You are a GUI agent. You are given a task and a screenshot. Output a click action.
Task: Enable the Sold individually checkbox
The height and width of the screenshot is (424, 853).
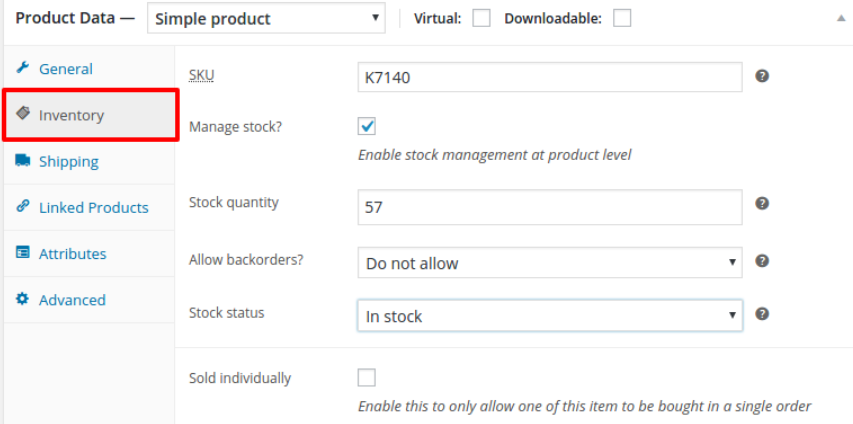(x=367, y=378)
